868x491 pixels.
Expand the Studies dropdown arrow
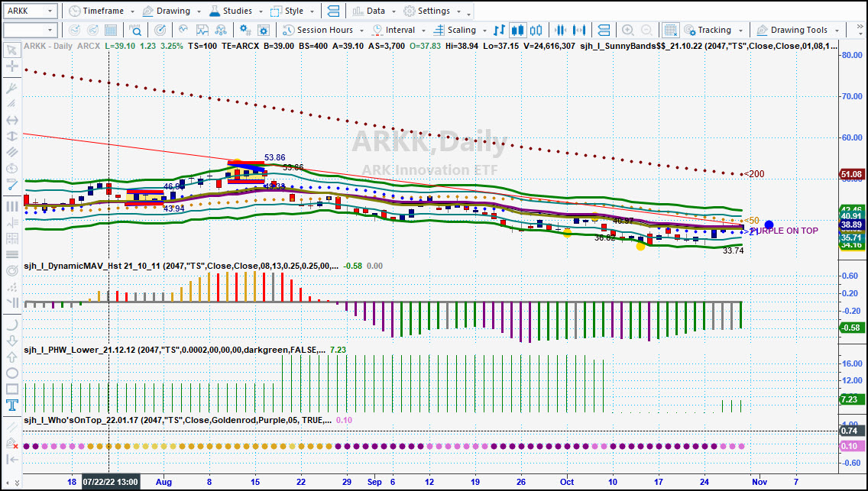pos(261,11)
